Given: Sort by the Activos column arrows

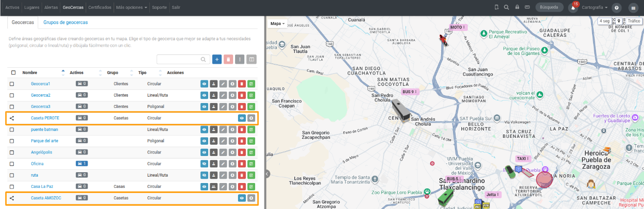Looking at the screenshot, I should pos(101,73).
